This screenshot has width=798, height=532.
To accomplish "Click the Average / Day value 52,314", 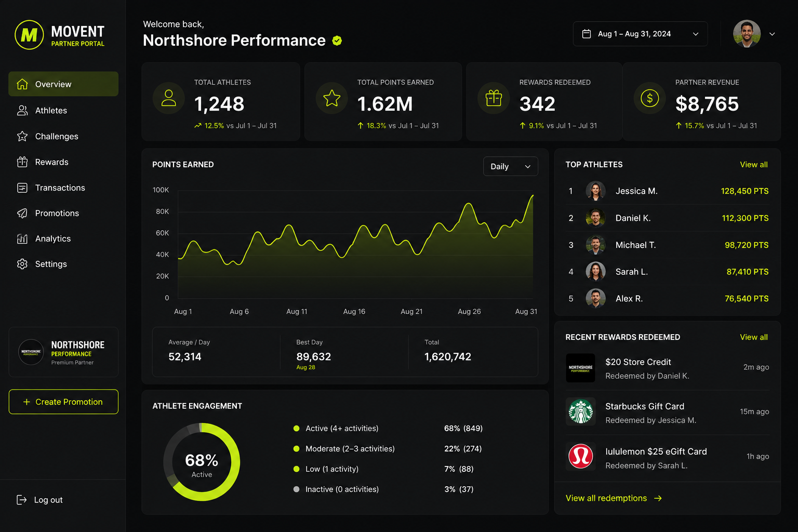I will (185, 357).
